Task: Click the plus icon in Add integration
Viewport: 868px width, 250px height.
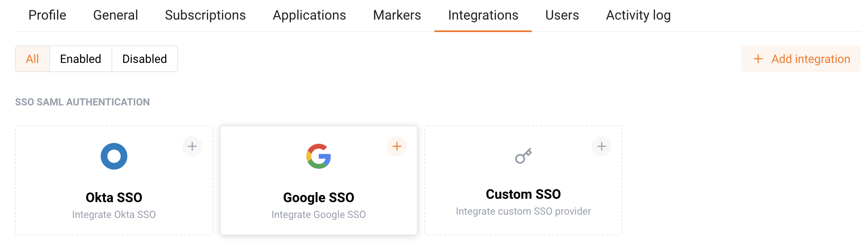Action: point(758,59)
